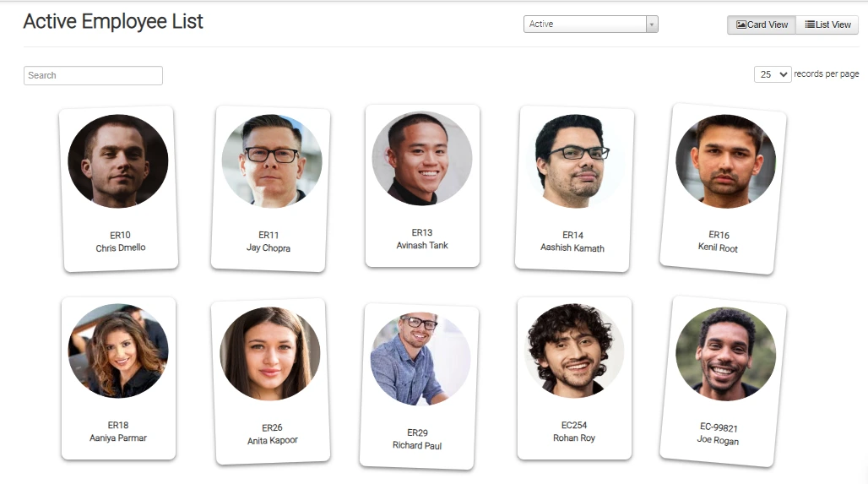The height and width of the screenshot is (484, 868).
Task: Click Joe Rogan's profile picture
Action: (725, 354)
